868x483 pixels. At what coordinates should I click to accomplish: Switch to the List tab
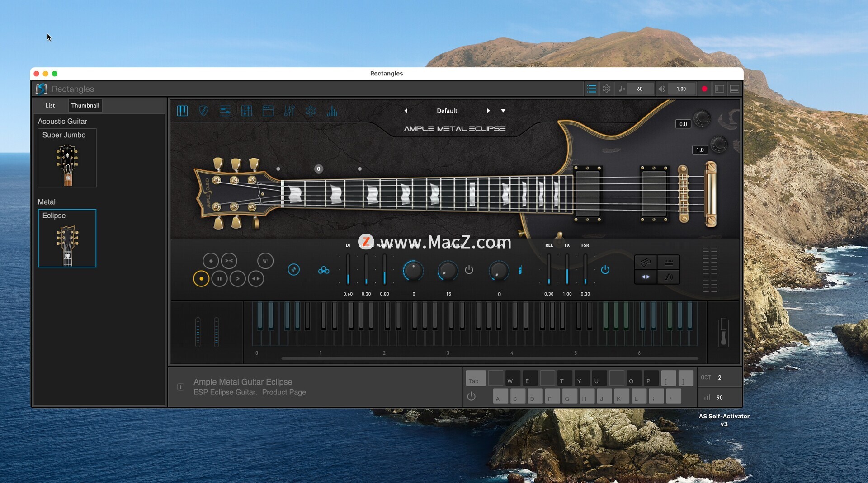pos(50,105)
